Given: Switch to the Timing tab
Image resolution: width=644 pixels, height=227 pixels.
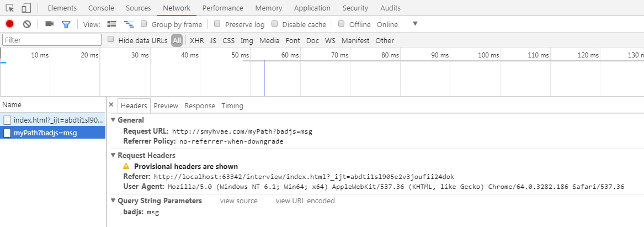Looking at the screenshot, I should point(232,105).
